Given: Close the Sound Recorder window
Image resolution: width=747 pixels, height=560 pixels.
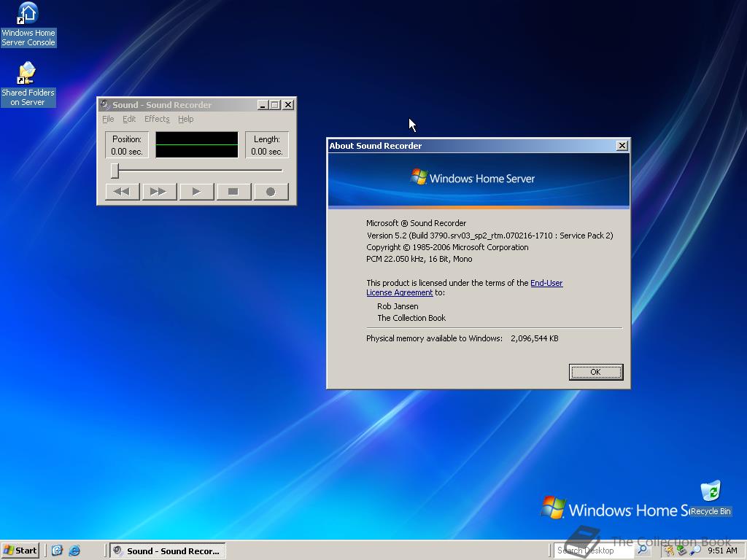Looking at the screenshot, I should [288, 105].
